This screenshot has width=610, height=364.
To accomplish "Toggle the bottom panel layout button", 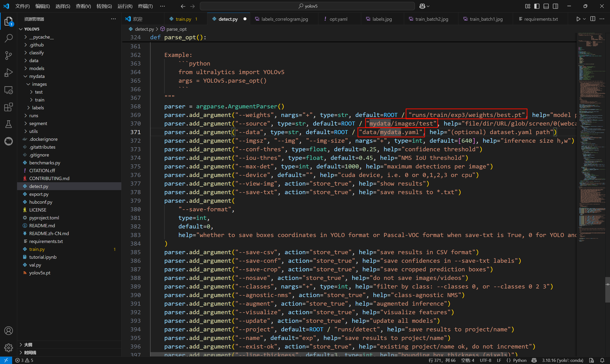I will 546,6.
